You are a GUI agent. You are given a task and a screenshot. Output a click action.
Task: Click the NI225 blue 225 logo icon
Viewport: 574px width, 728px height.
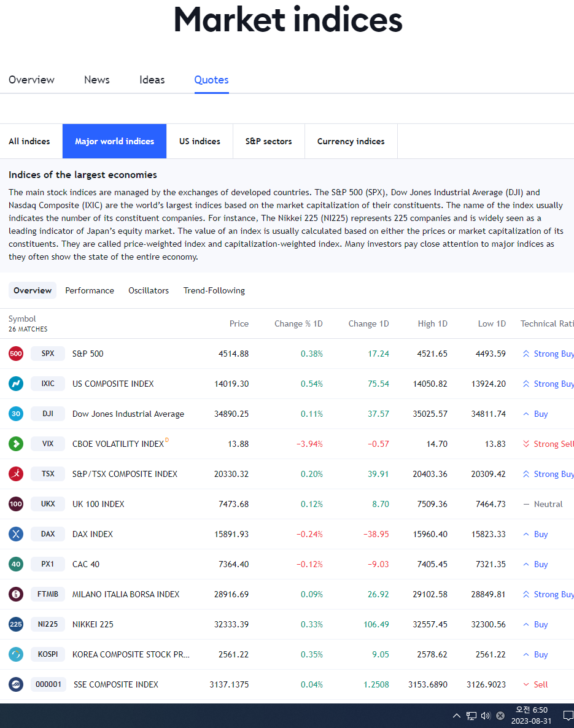pyautogui.click(x=16, y=624)
